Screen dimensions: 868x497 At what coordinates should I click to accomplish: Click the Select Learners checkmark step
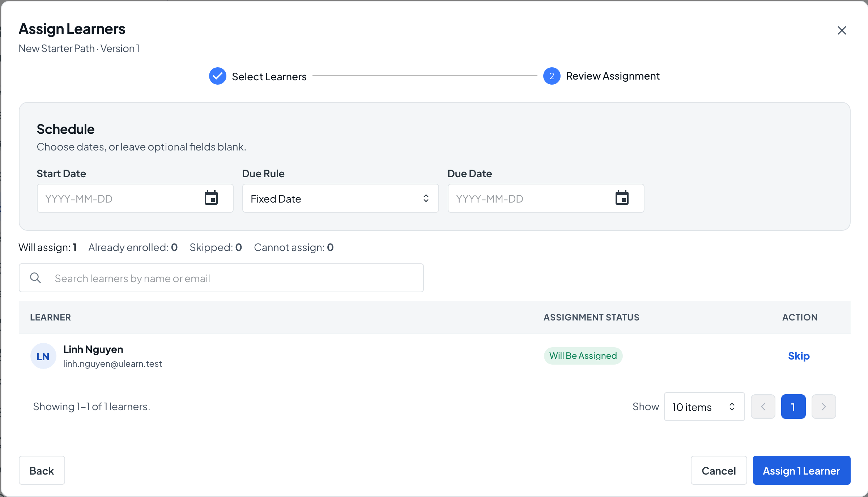(x=218, y=76)
